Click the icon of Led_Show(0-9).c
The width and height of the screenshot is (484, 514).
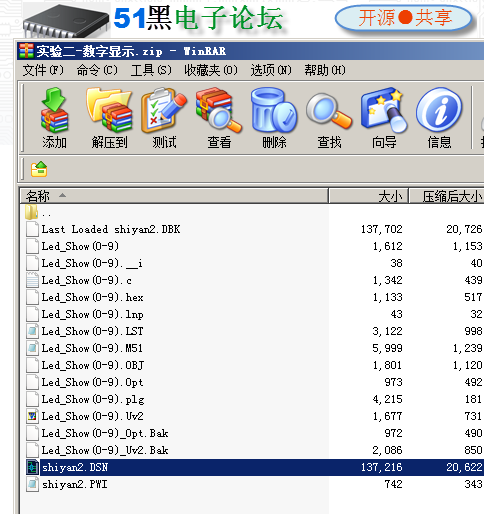32,280
